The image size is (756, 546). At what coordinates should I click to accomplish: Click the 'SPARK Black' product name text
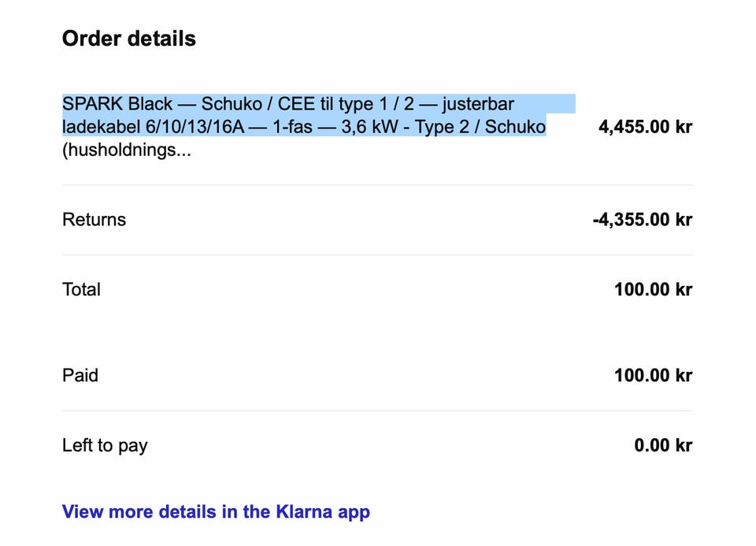click(x=117, y=104)
